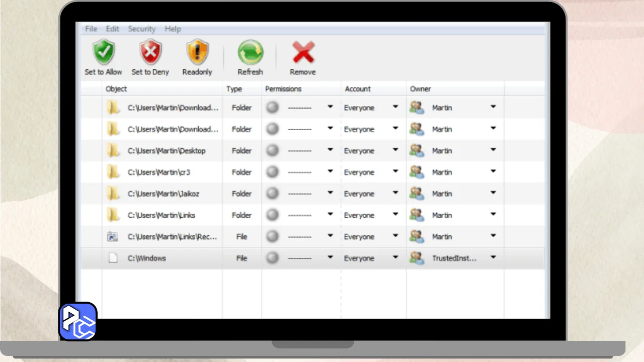
Task: Open the Permissions dropdown arrow for cr3
Action: click(x=331, y=171)
